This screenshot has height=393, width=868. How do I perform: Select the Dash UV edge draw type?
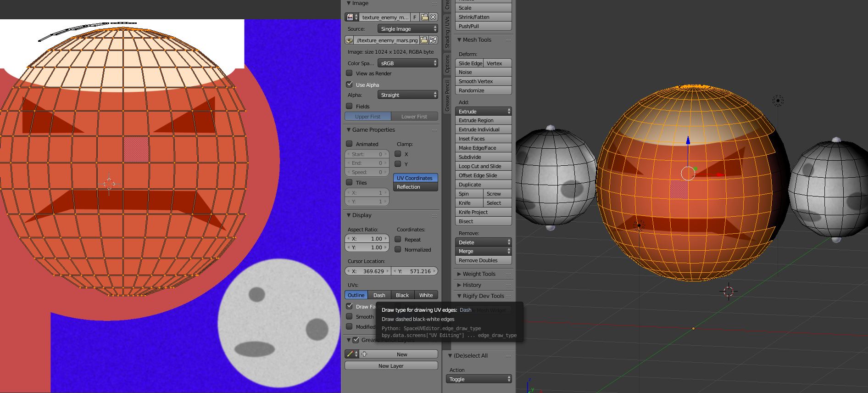[379, 295]
